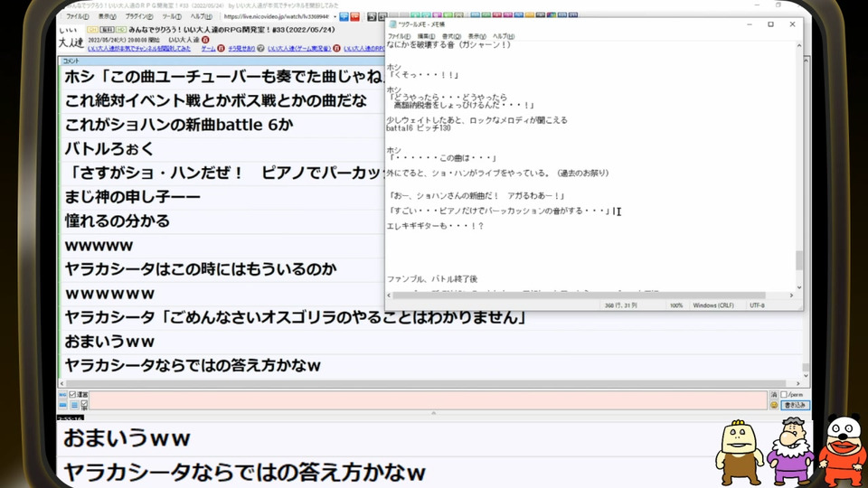Click comment list scroll-down arrow

pyautogui.click(x=806, y=375)
